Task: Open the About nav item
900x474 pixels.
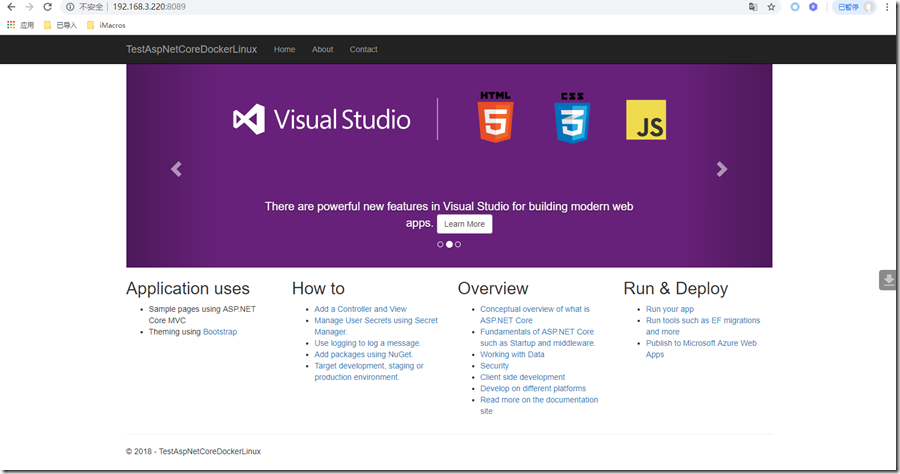Action: coord(323,49)
